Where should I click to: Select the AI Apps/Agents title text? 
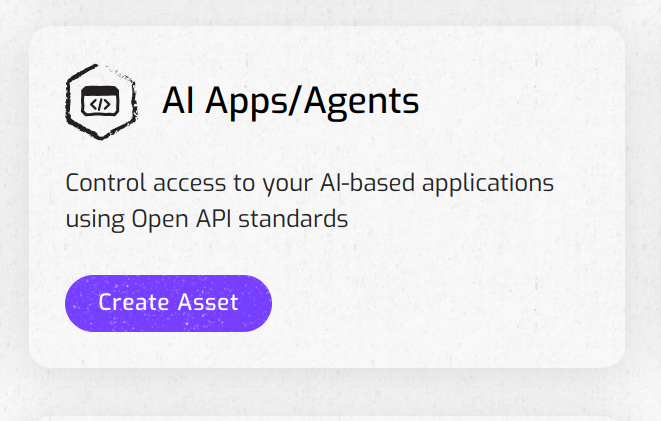point(290,101)
